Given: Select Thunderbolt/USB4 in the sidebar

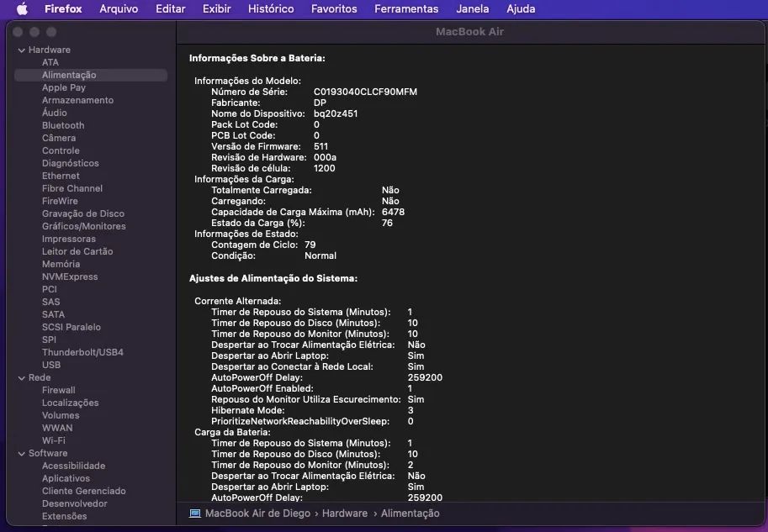Looking at the screenshot, I should (x=82, y=352).
